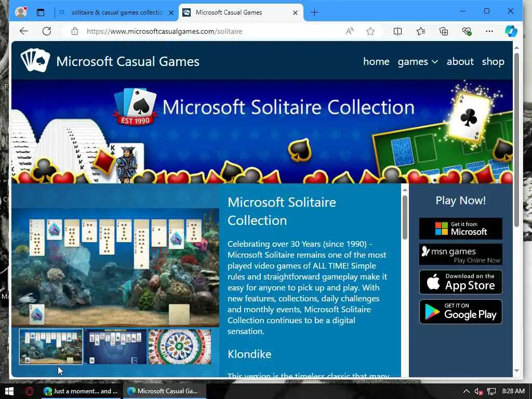This screenshot has height=399, width=532.
Task: Click the Microsoft Casual Games cards logo
Action: tap(35, 60)
